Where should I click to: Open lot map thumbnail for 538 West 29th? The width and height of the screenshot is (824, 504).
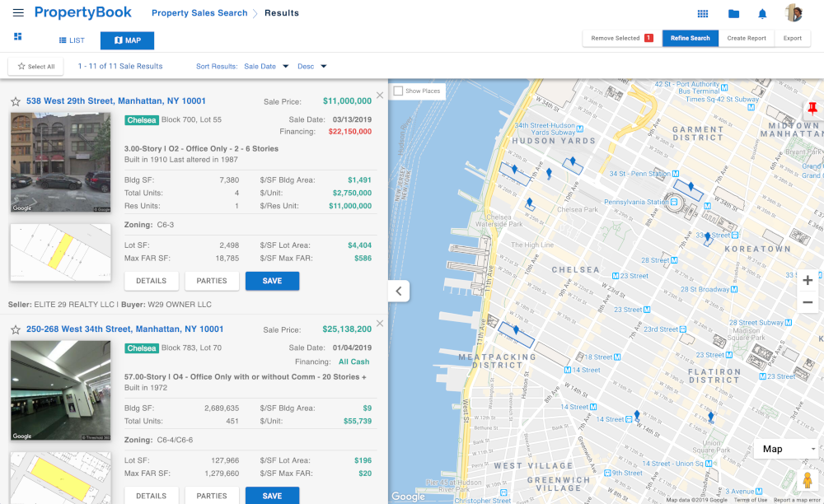click(60, 252)
